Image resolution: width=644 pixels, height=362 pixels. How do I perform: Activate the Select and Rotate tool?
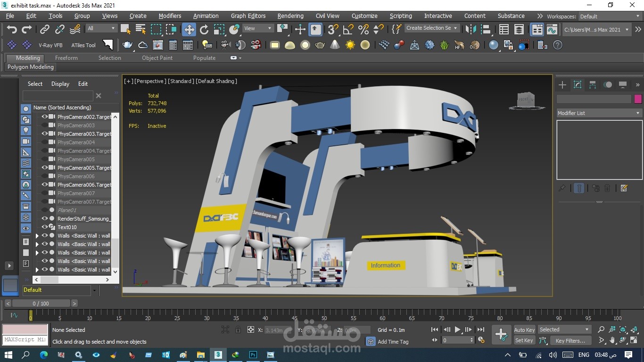coord(204,29)
